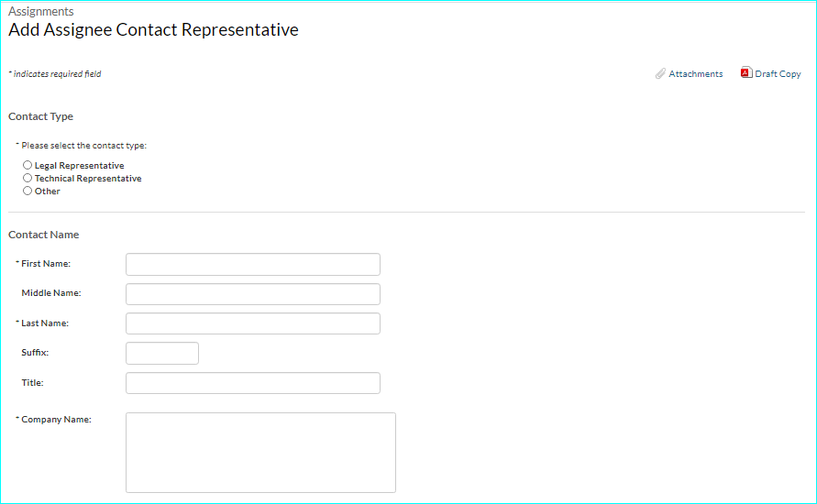Open the Attachments link text
The image size is (817, 504).
pyautogui.click(x=695, y=74)
